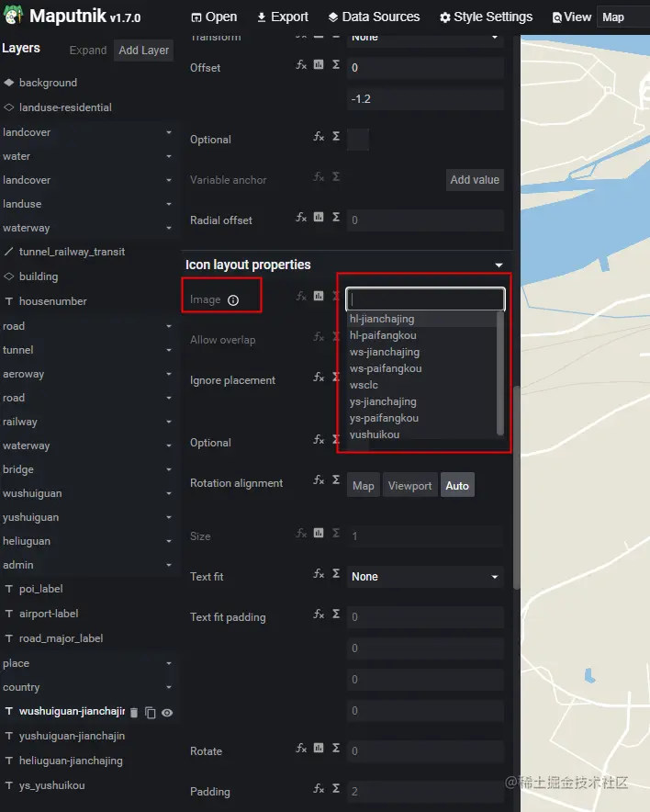
Task: Select the ys_yushuikou layer
Action: point(51,785)
